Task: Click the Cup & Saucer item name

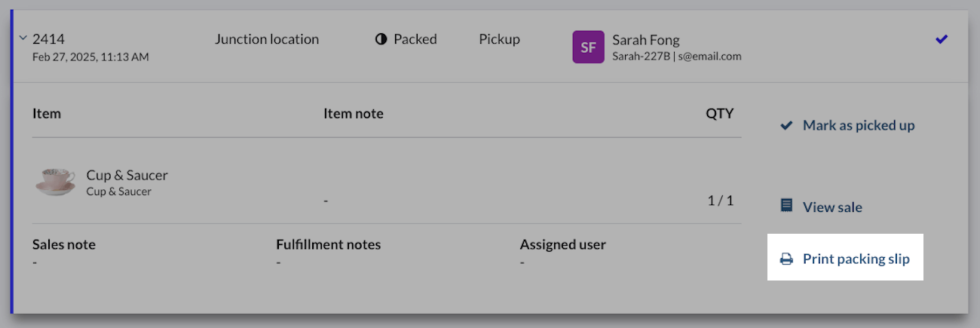Action: [x=127, y=175]
